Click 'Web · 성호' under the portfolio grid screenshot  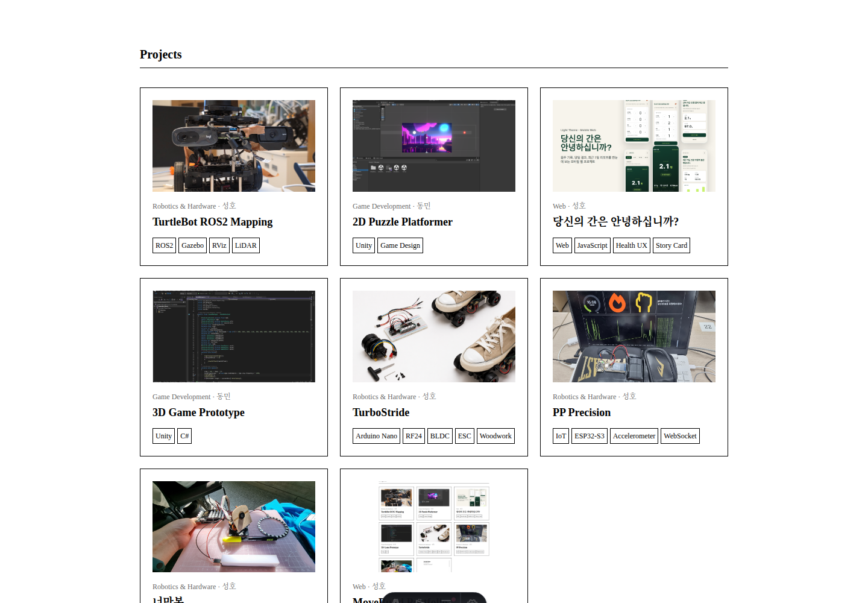(369, 587)
